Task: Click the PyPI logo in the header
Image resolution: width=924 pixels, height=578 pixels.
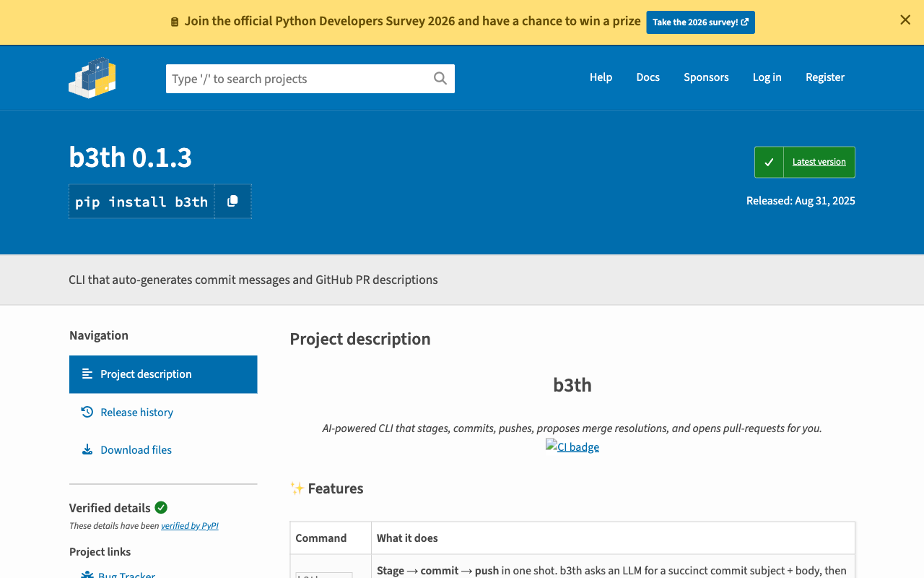Action: pyautogui.click(x=92, y=77)
